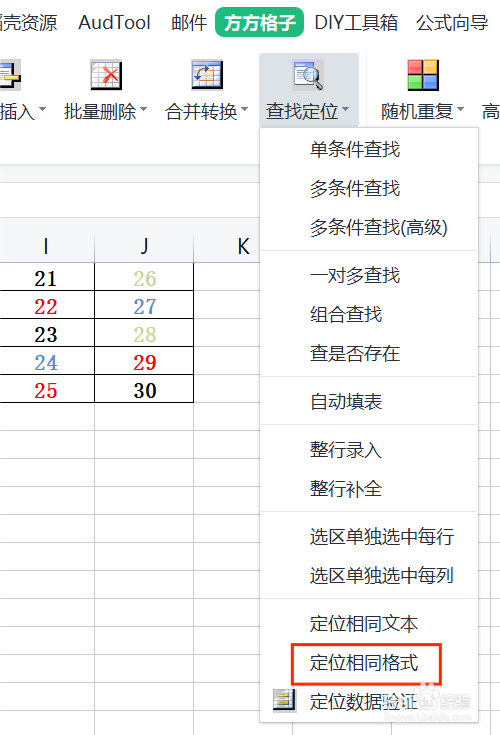Choose 定位相同格式 menu entry
Screen dimensions: 500x735
(x=364, y=663)
